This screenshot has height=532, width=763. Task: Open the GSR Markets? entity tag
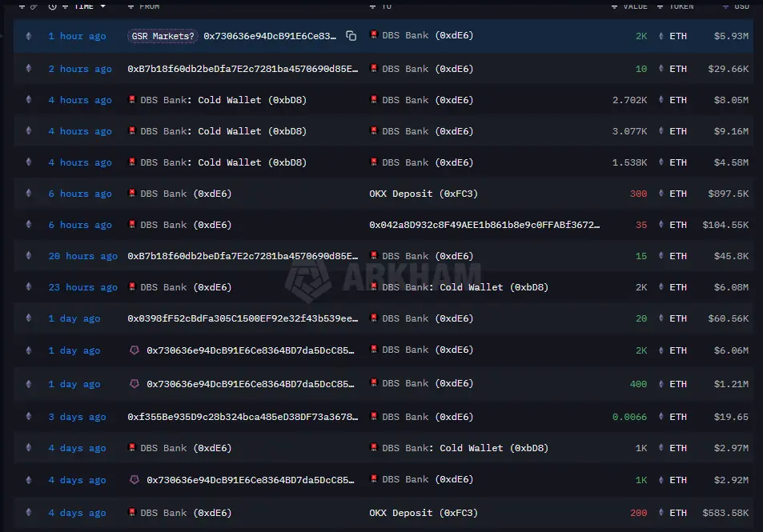click(x=163, y=36)
